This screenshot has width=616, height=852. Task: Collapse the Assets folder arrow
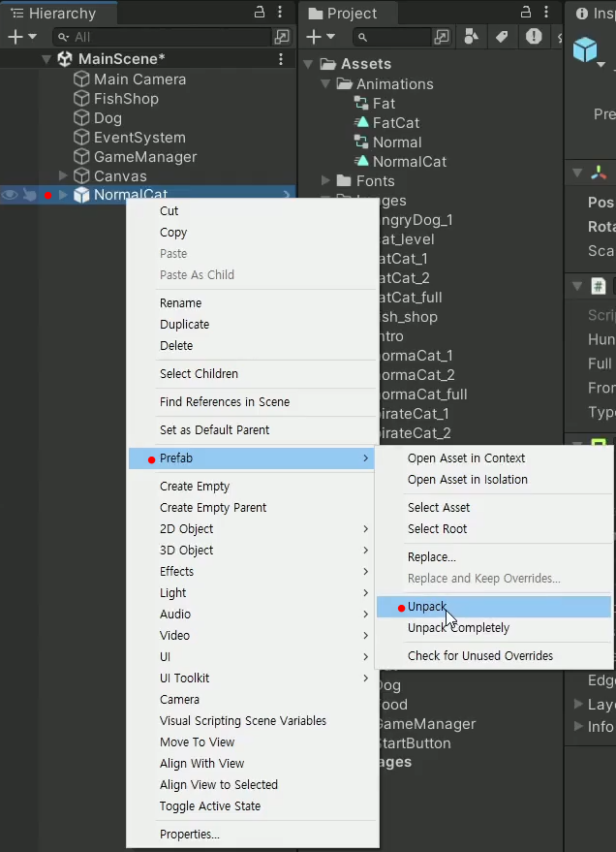point(308,64)
